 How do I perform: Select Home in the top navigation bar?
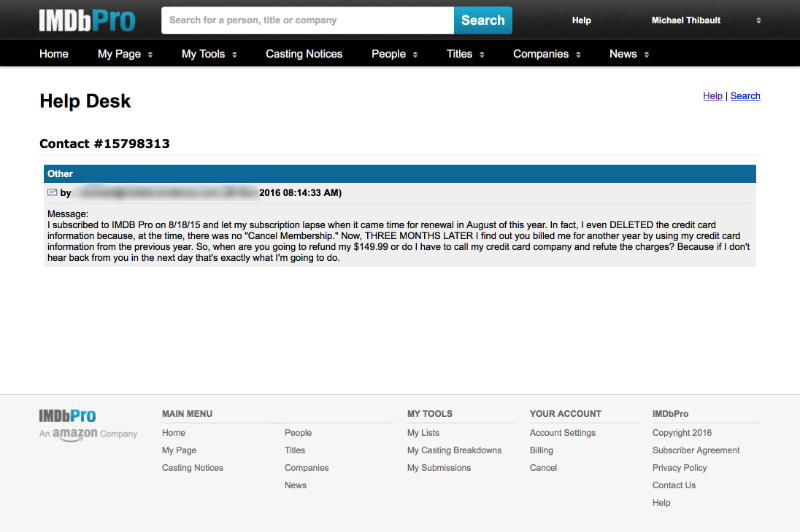pos(54,54)
